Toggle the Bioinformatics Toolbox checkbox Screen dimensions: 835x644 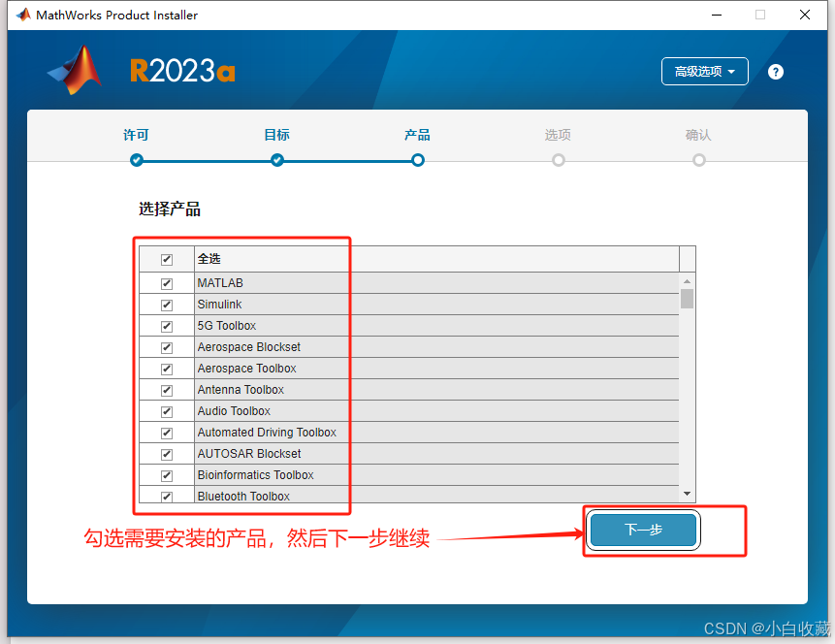[x=167, y=475]
